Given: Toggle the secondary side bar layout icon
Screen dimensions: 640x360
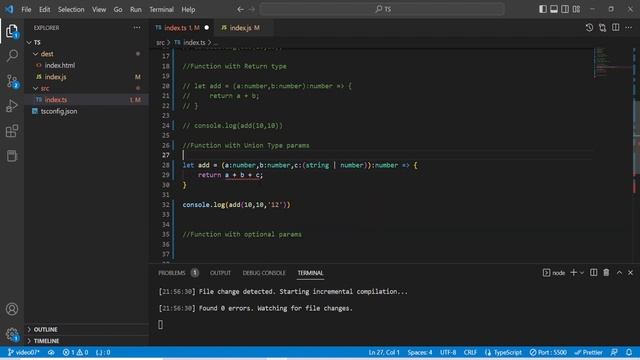Looking at the screenshot, I should (x=564, y=9).
